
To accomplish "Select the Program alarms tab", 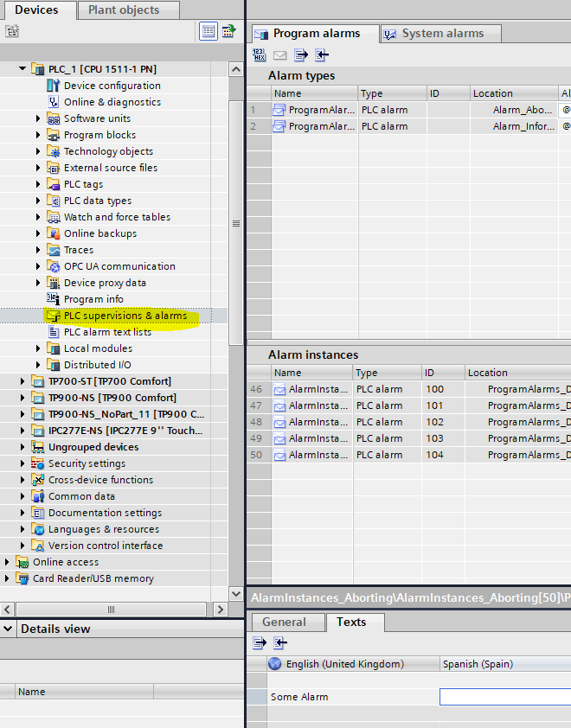I will click(x=316, y=34).
